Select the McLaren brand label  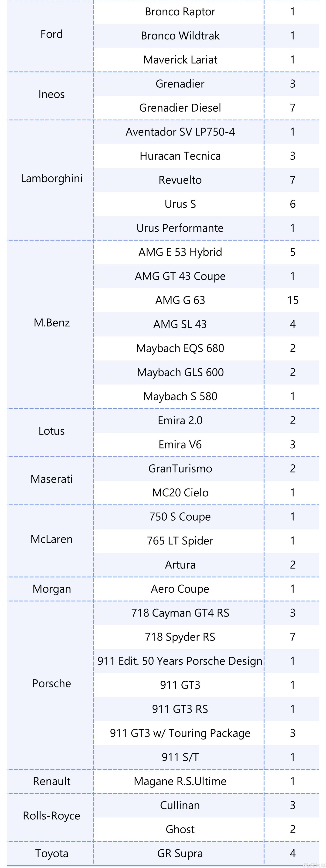coord(52,539)
